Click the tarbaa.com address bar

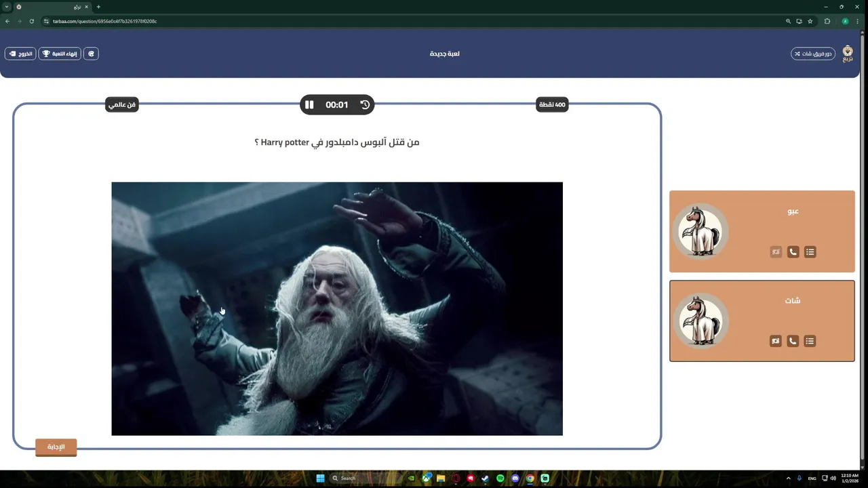coord(414,21)
